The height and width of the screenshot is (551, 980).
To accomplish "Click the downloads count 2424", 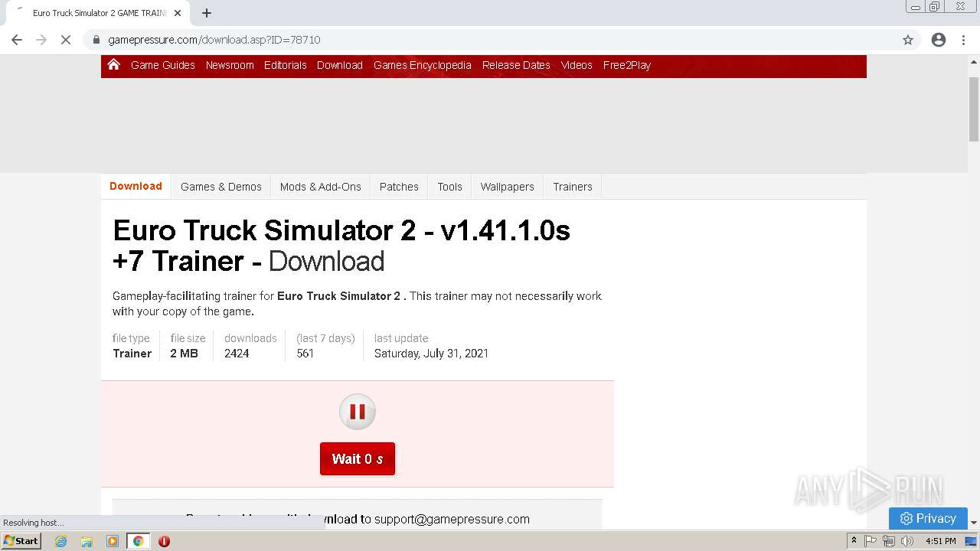I will (x=237, y=354).
